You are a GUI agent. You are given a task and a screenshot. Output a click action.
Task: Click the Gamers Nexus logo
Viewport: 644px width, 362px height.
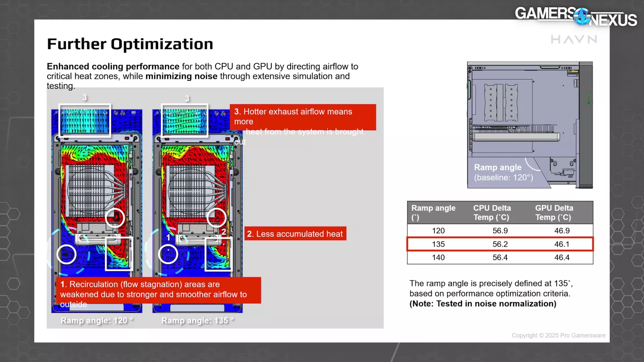coord(576,16)
